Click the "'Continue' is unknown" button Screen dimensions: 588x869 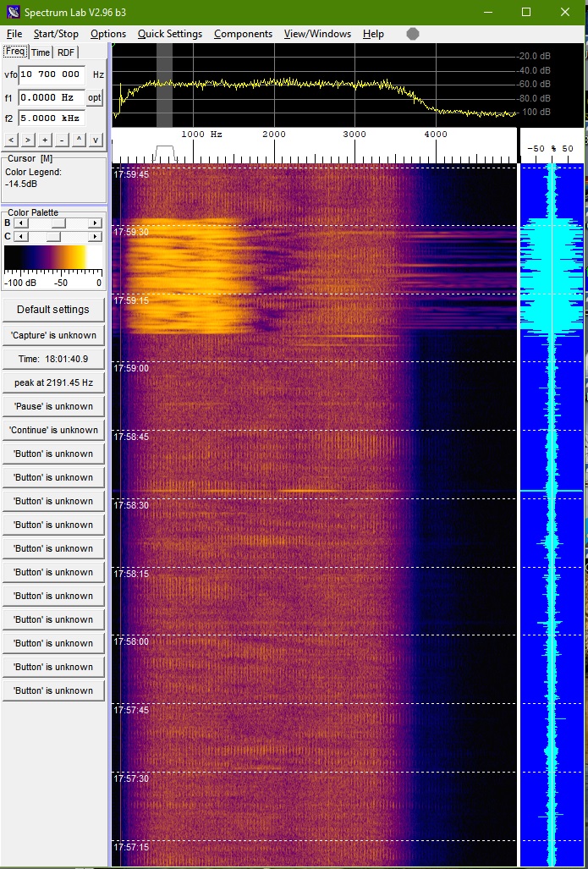pyautogui.click(x=53, y=430)
